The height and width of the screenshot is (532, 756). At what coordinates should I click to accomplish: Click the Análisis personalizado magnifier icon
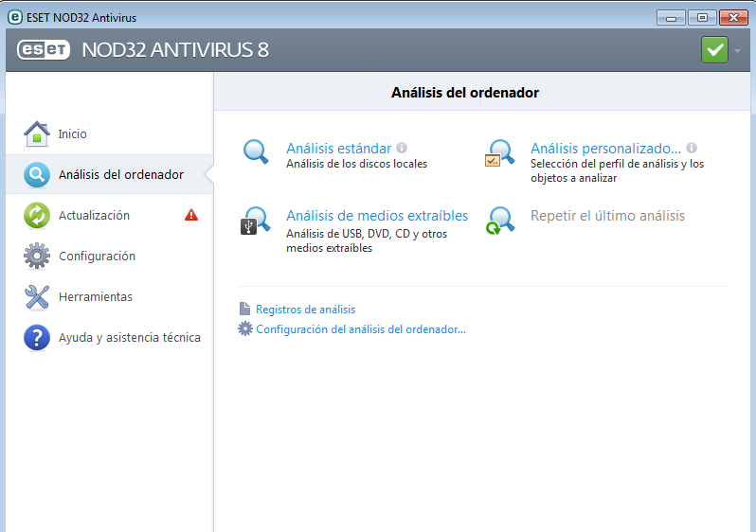pyautogui.click(x=500, y=154)
